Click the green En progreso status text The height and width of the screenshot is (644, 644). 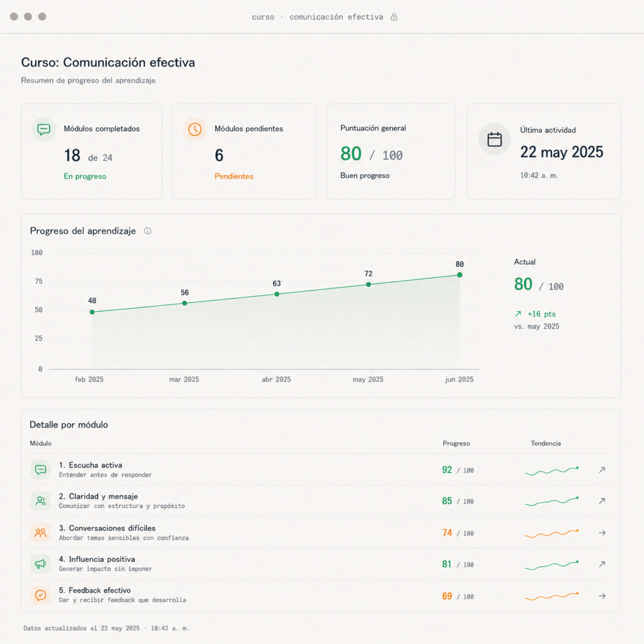85,176
